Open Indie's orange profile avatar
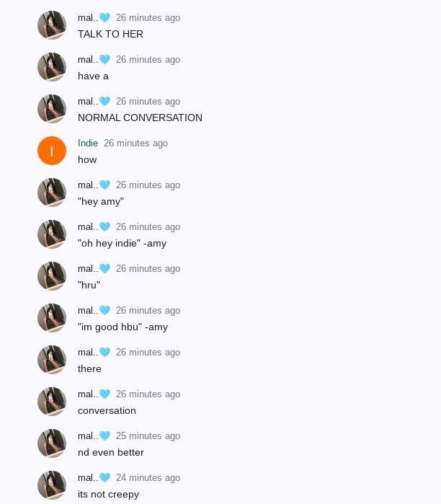The height and width of the screenshot is (504, 441). [x=52, y=151]
